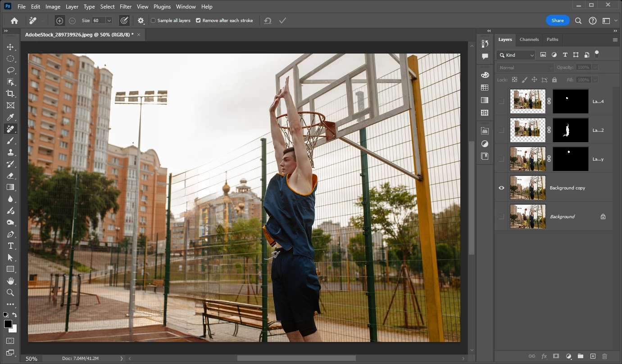Delete layer using trash icon
This screenshot has height=364, width=622.
tap(605, 356)
